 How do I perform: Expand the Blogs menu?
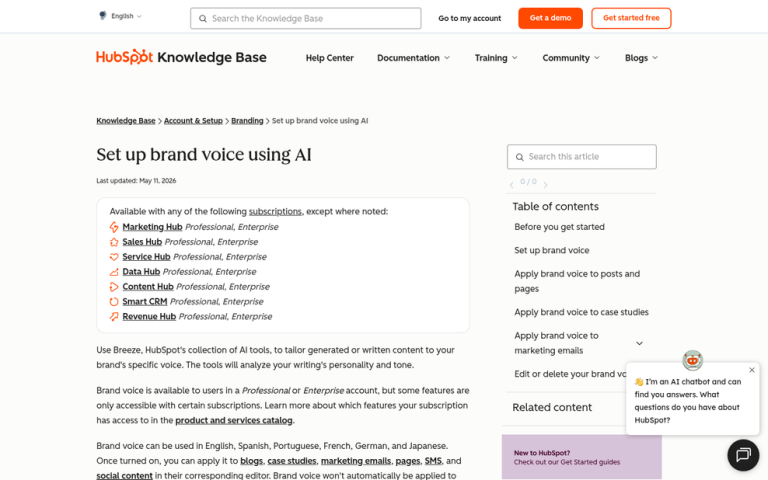641,58
